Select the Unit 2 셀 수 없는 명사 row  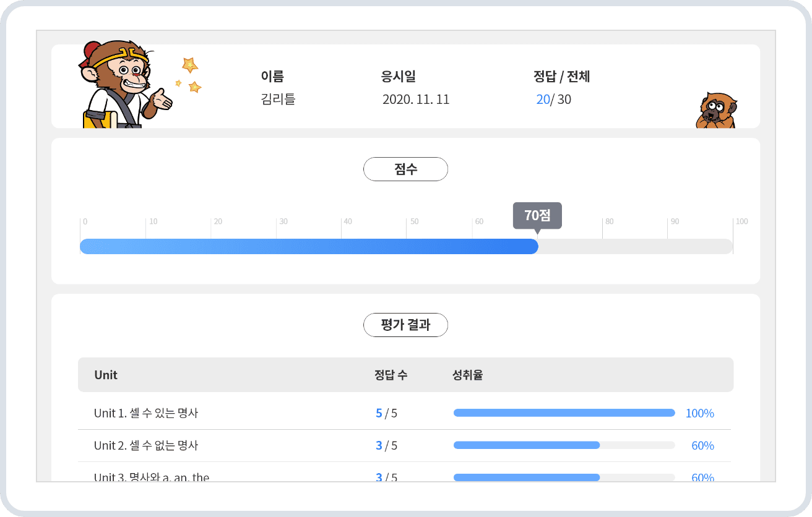tap(146, 445)
